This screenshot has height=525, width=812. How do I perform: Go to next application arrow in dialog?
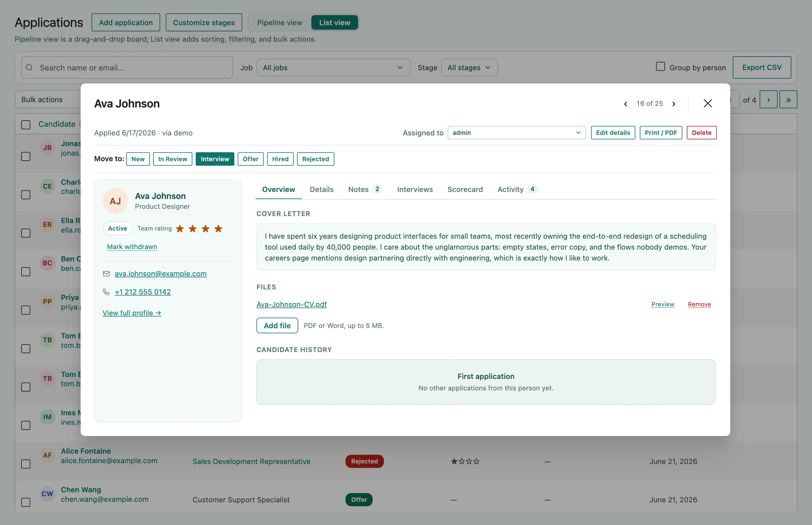pyautogui.click(x=674, y=104)
